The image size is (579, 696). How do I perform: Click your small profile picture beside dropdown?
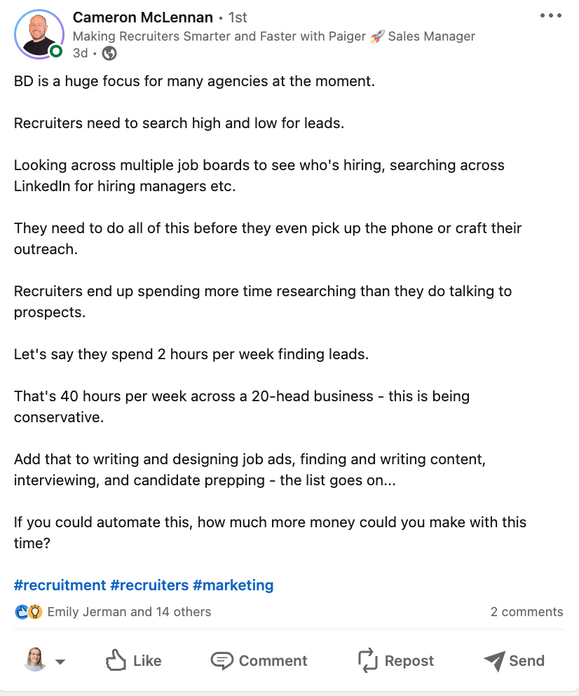pos(36,659)
